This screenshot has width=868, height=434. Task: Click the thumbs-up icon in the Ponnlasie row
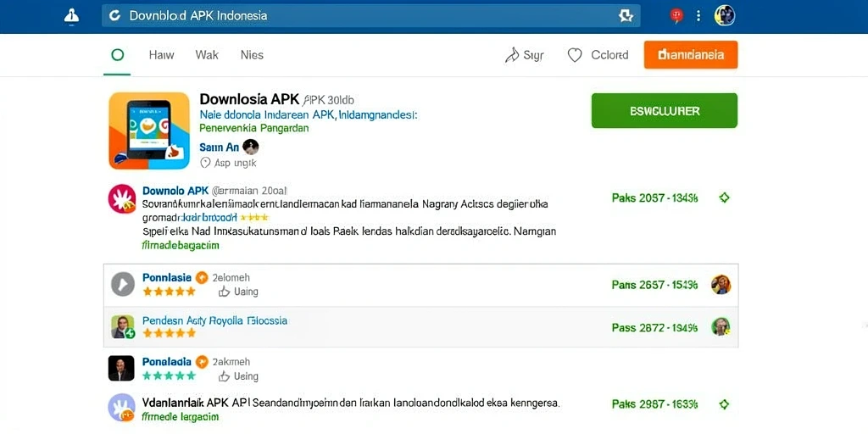coord(224,292)
